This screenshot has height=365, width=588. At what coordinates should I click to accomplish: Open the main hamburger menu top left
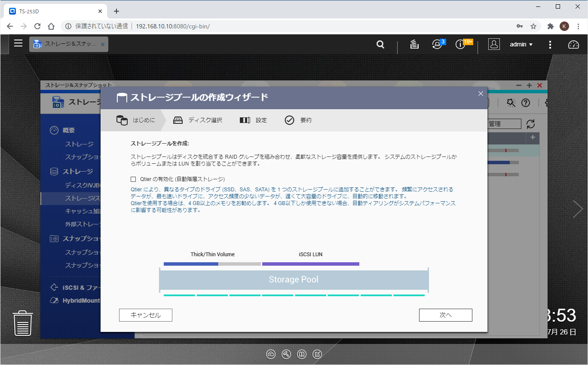[x=18, y=43]
